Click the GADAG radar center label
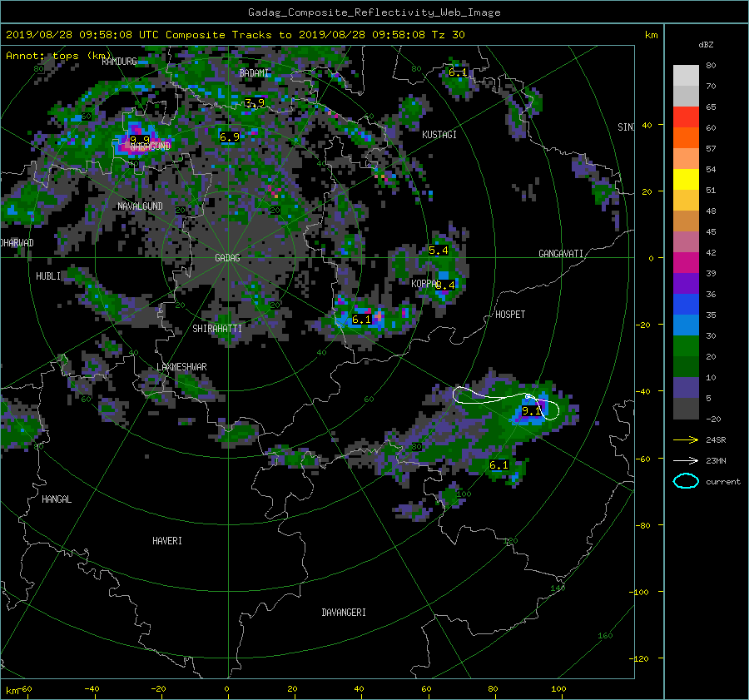Screen dimensions: 749x700 227,258
